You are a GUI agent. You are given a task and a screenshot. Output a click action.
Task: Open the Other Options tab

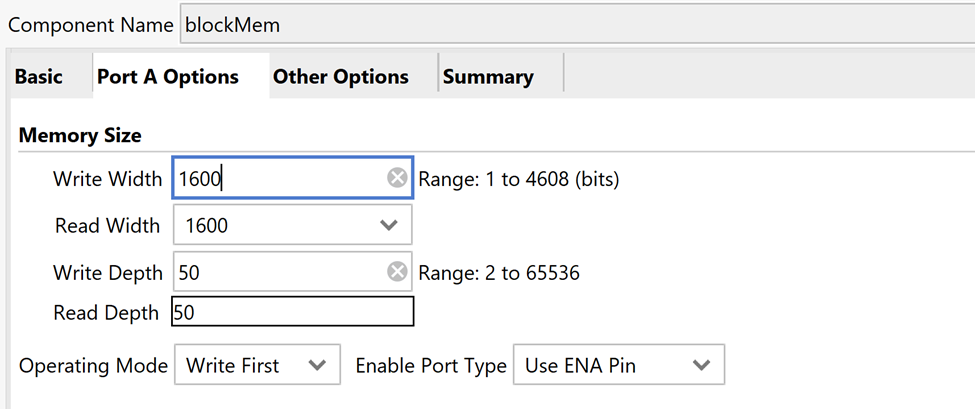coord(341,77)
